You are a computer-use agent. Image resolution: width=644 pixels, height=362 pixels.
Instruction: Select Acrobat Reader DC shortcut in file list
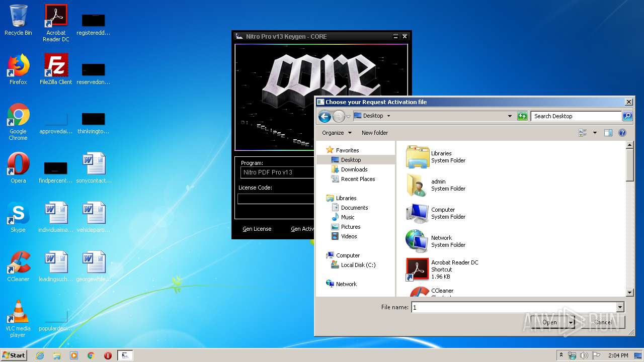point(443,269)
